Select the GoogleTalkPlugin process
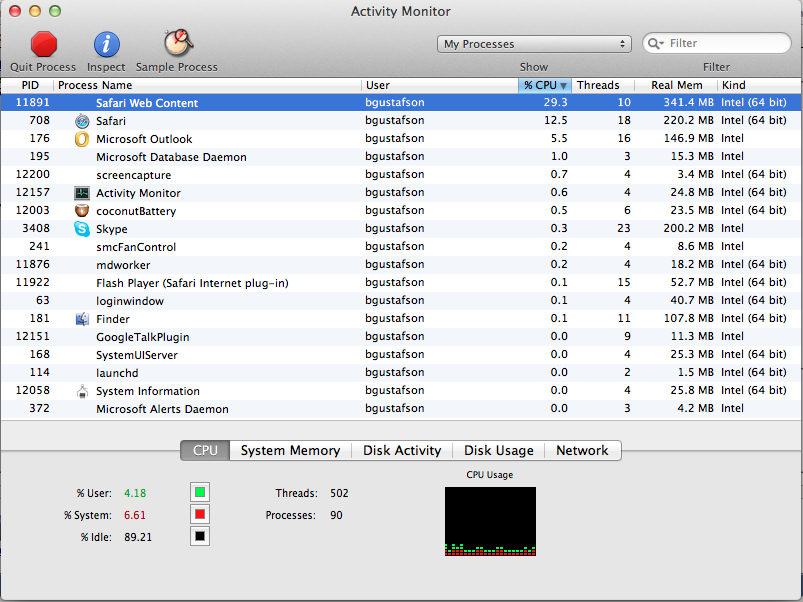The image size is (803, 602). pos(402,337)
